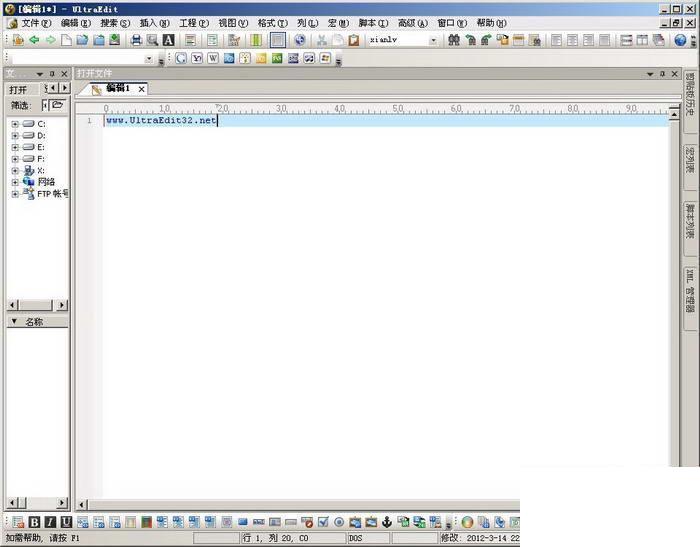Expand the E: drive node
This screenshot has height=547, width=700.
pos(15,147)
